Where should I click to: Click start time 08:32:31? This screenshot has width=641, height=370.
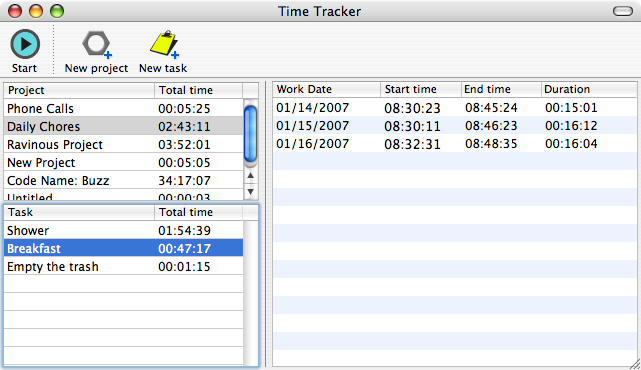point(412,144)
